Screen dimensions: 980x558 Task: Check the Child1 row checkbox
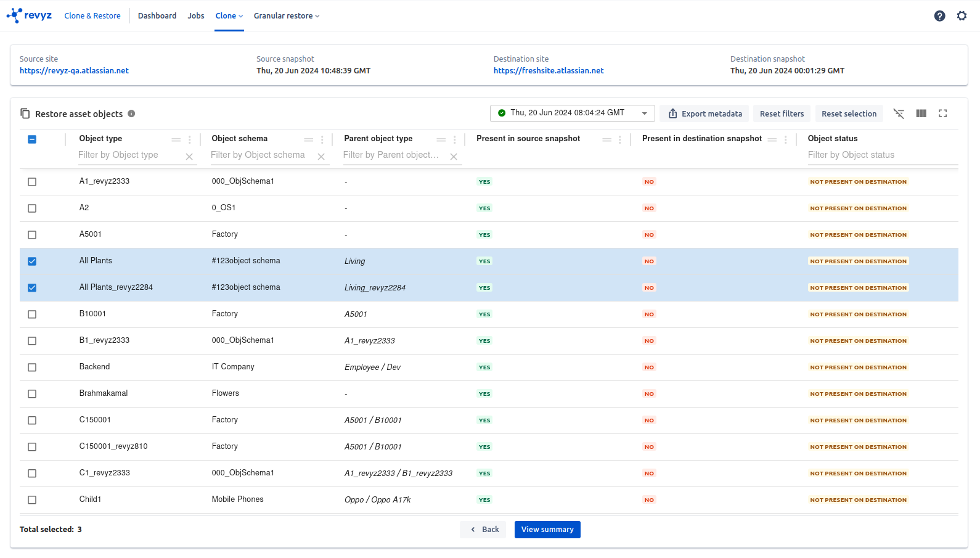click(x=32, y=500)
